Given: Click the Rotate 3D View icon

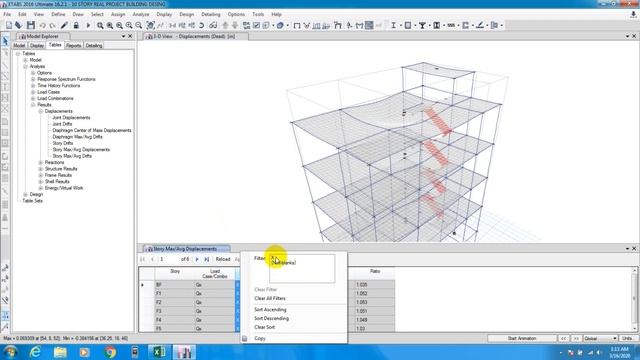Looking at the screenshot, I should 202,25.
